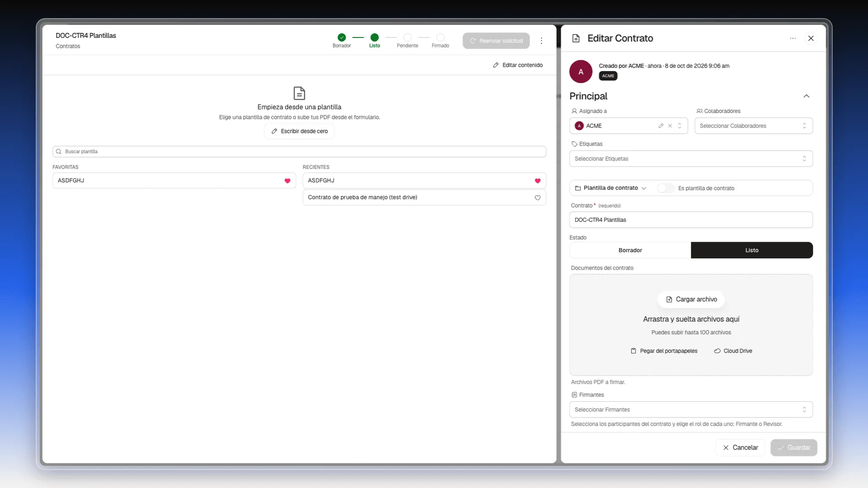Expand the Plantilla de contrato dropdown
Screen dimensions: 868x488
tap(610, 188)
